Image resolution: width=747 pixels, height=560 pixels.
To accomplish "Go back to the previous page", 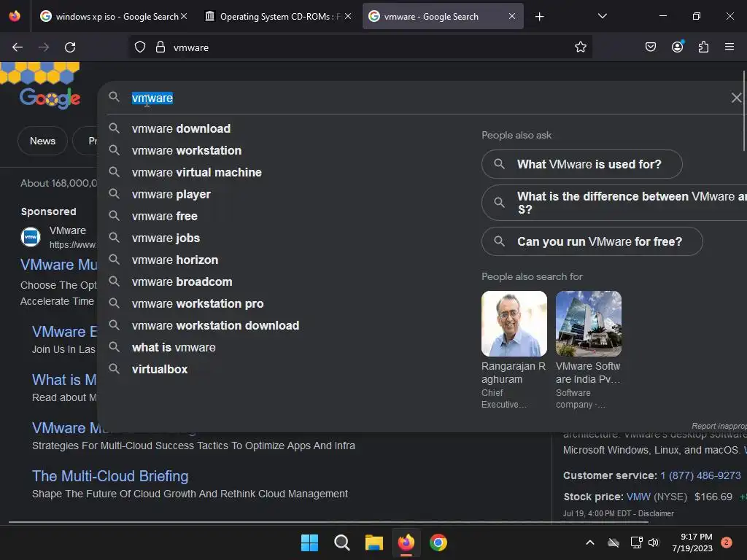I will tap(18, 47).
